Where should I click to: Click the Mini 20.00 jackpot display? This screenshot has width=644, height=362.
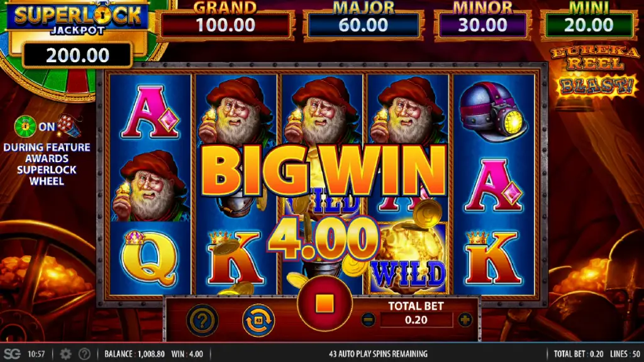[x=589, y=25]
